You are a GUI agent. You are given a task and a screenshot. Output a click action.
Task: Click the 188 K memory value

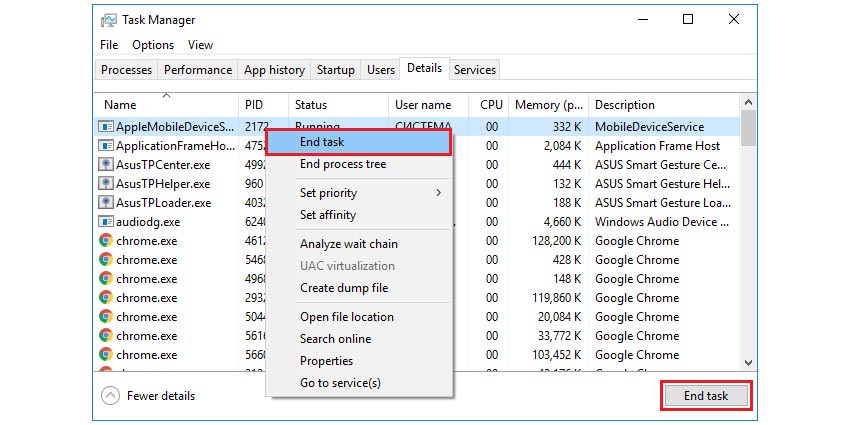[x=567, y=203]
